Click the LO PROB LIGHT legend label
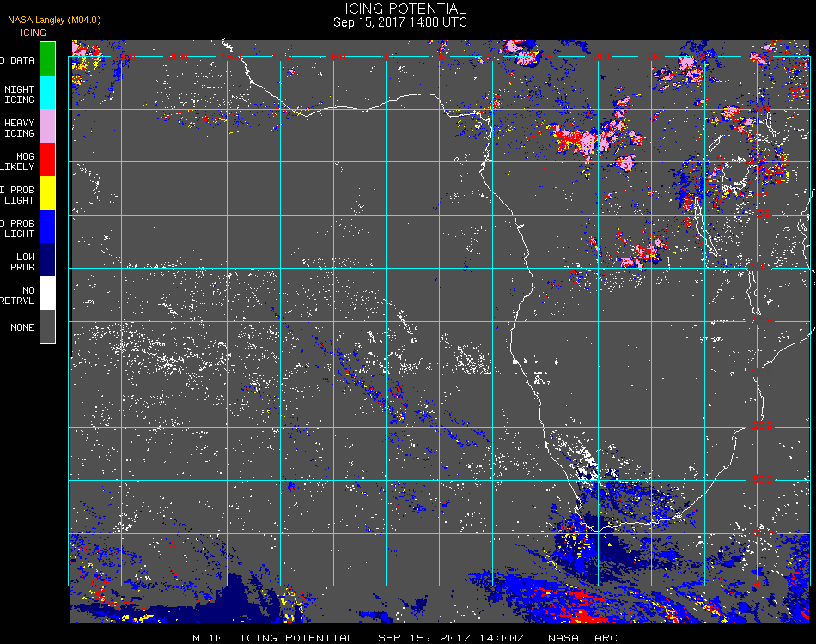Image resolution: width=816 pixels, height=644 pixels. click(18, 228)
